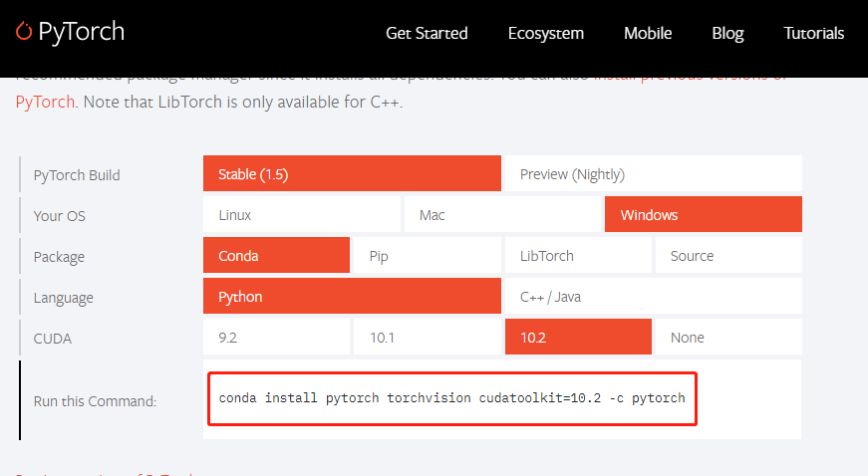Navigate to Tutorials
This screenshot has width=868, height=476.
(814, 33)
